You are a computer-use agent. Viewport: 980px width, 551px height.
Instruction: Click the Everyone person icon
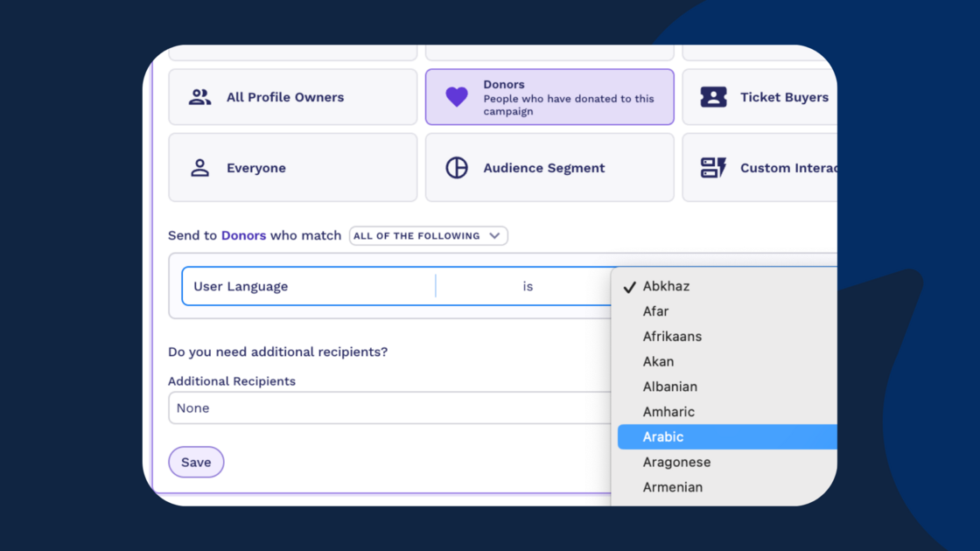click(199, 168)
